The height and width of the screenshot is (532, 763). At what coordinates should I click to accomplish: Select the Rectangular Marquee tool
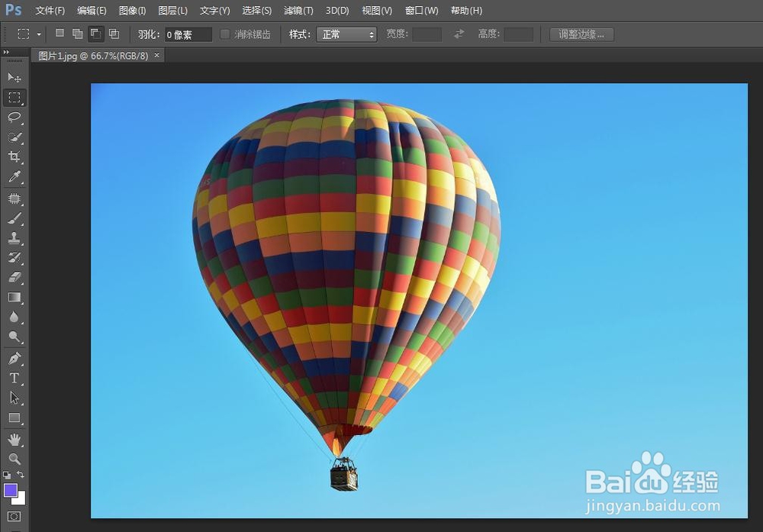14,98
